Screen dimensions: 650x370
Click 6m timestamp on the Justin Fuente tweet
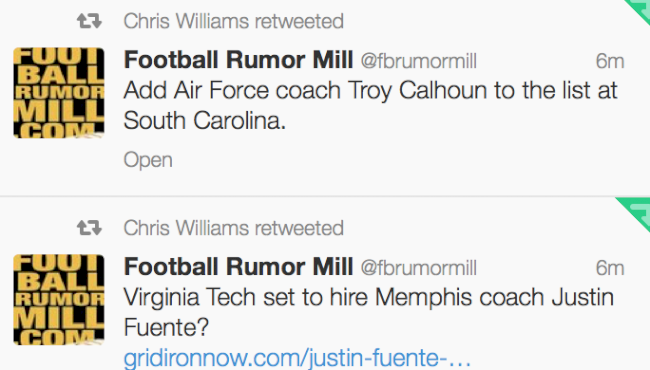(x=610, y=268)
